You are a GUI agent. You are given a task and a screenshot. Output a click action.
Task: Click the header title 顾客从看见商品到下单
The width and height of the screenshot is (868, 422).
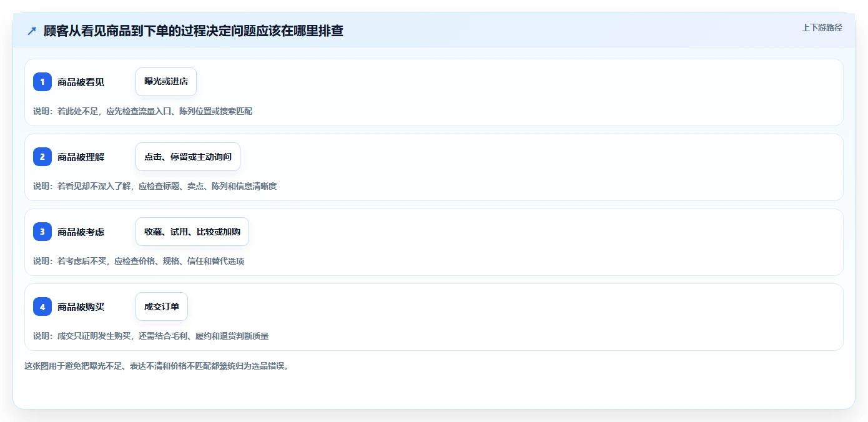tap(194, 31)
